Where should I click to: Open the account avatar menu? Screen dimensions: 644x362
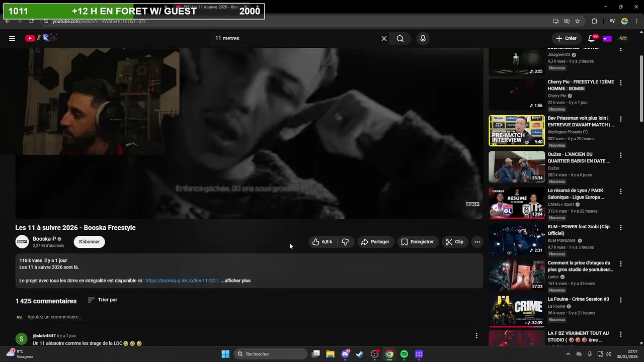coord(623,38)
